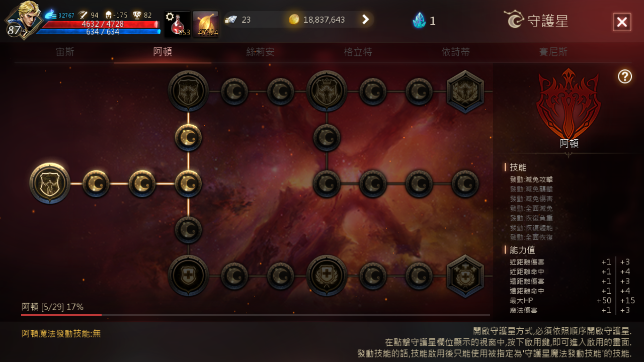The image size is (644, 362).
Task: Select the 發動:減免攻擊 skill entry
Action: click(x=531, y=179)
